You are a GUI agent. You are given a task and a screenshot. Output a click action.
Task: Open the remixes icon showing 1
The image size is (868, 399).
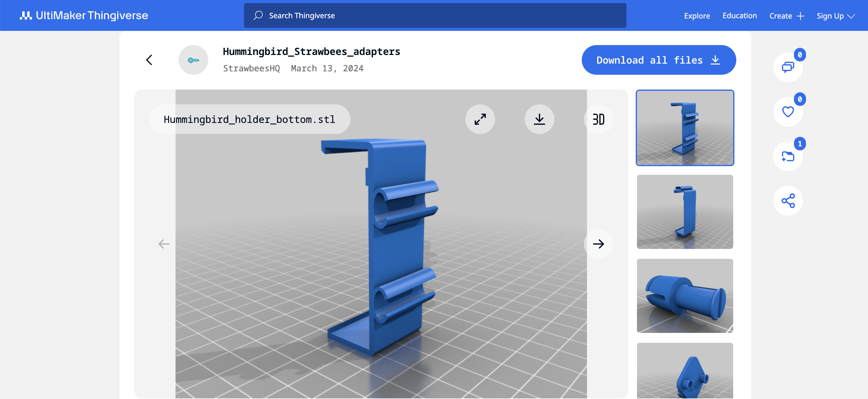(788, 156)
